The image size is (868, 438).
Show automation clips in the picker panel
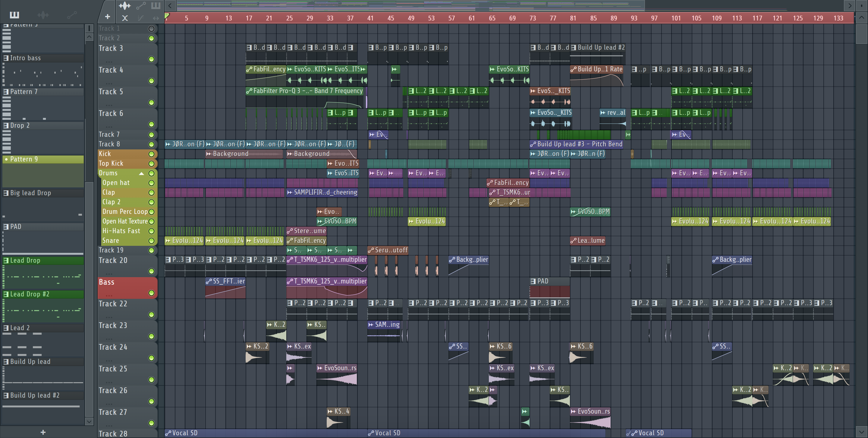click(x=72, y=15)
